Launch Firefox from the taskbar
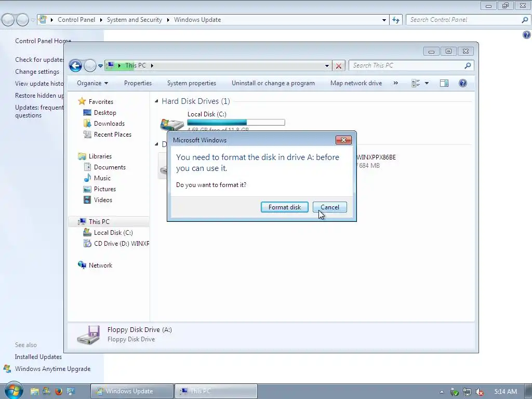 (58, 391)
